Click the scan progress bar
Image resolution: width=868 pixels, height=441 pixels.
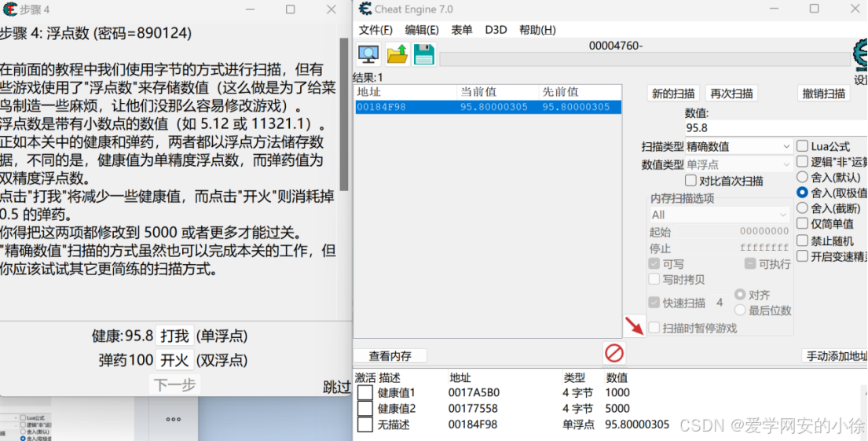[x=645, y=59]
